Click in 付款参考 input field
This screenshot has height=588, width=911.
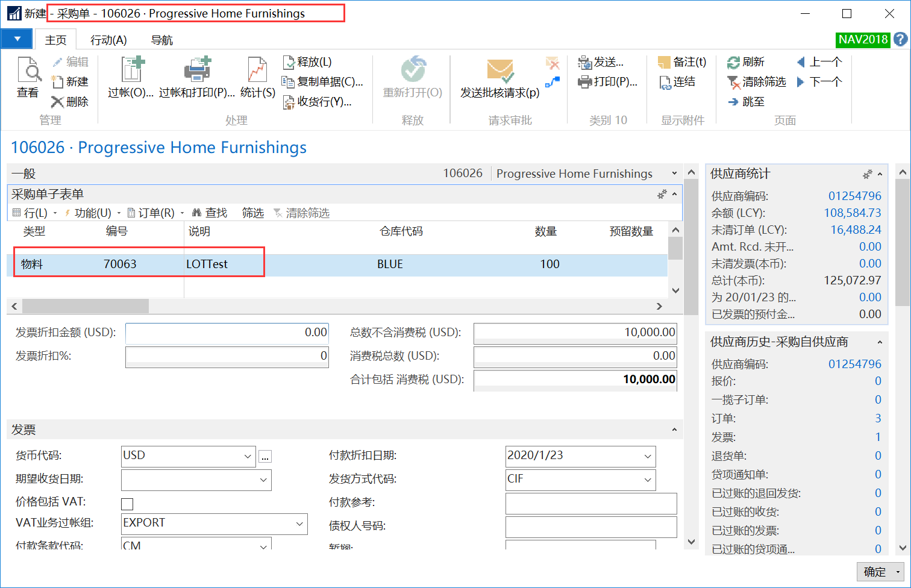point(591,504)
